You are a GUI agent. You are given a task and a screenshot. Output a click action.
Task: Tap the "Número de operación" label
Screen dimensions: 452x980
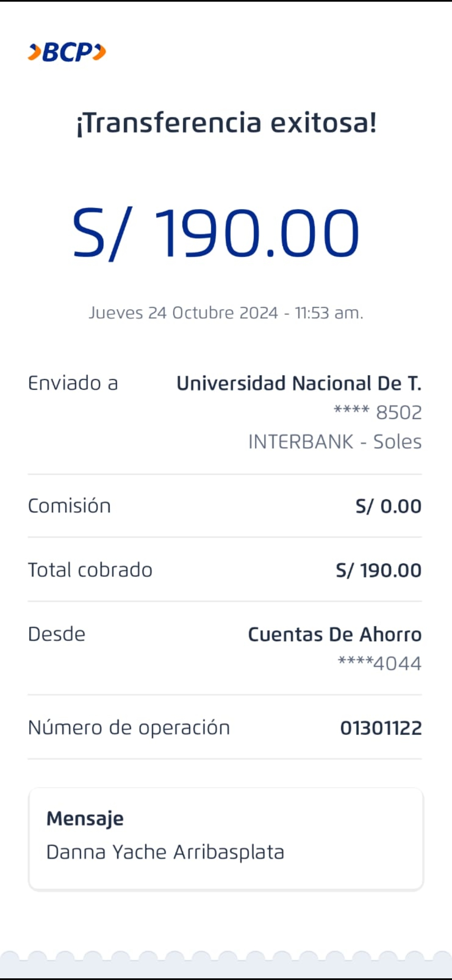click(129, 727)
